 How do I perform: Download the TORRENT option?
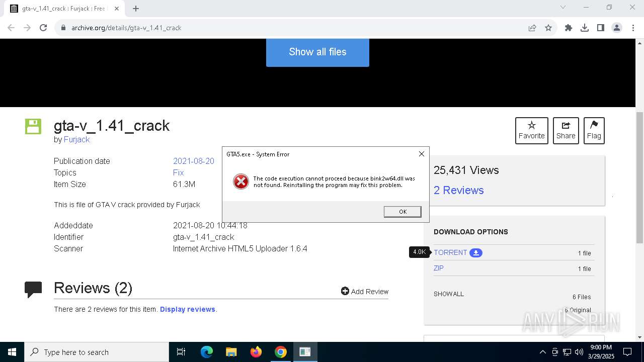(450, 252)
